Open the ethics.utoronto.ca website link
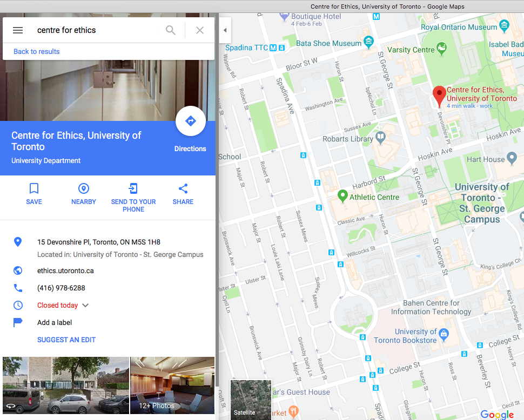The width and height of the screenshot is (524, 420). [65, 271]
